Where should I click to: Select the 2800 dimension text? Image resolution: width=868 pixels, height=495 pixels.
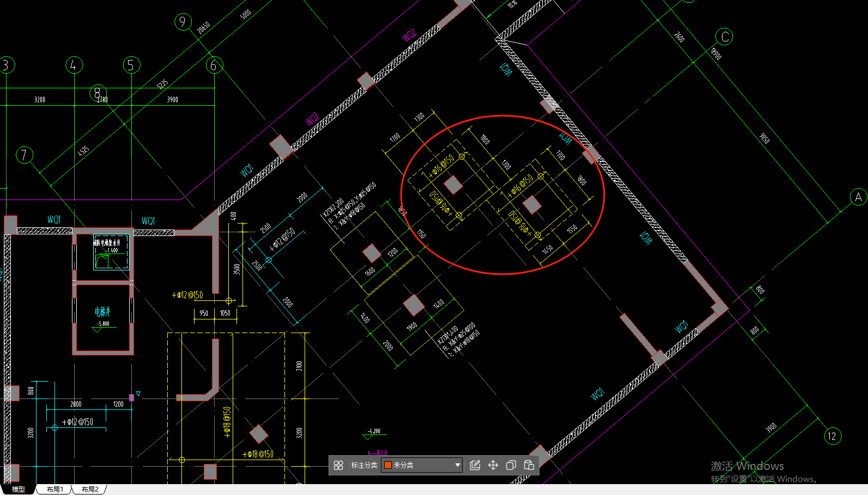point(76,405)
